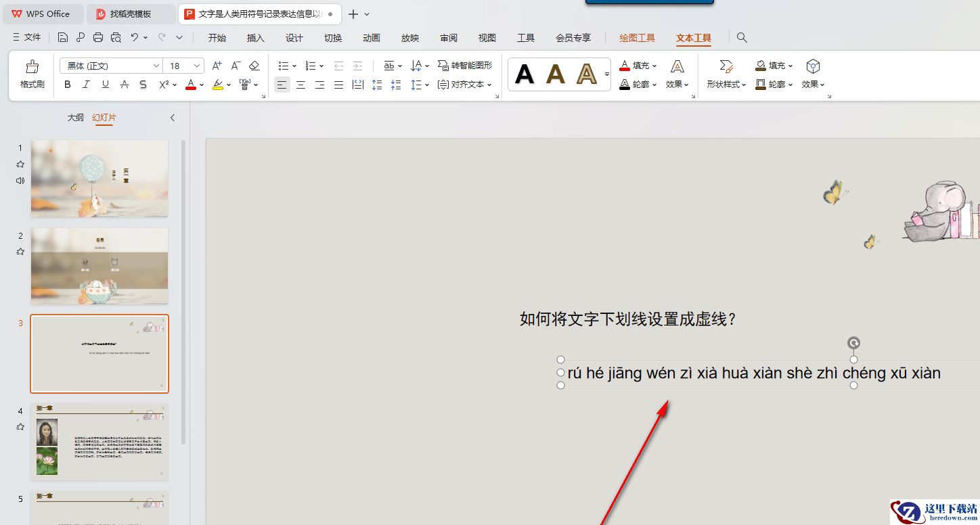Click the convert to smart graphic (转智能图形) button
Image resolution: width=980 pixels, height=525 pixels.
click(465, 66)
